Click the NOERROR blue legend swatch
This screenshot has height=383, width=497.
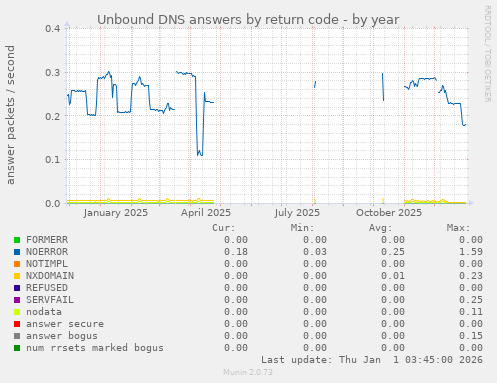pos(17,252)
